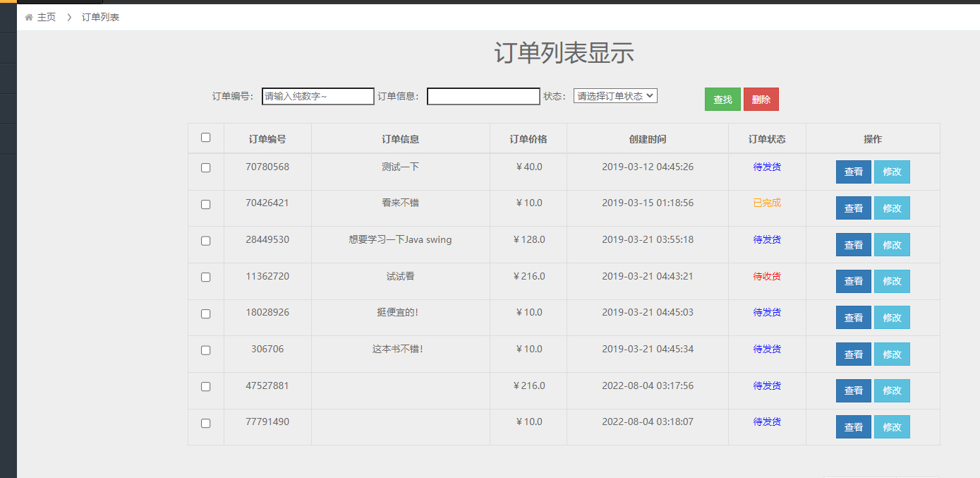Click the order number 306706
This screenshot has width=980, height=478.
click(267, 349)
